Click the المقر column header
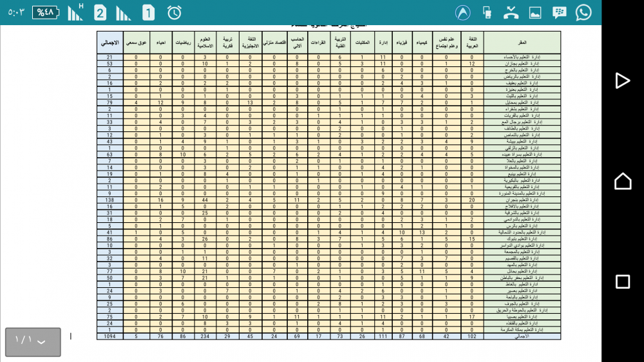 click(522, 43)
